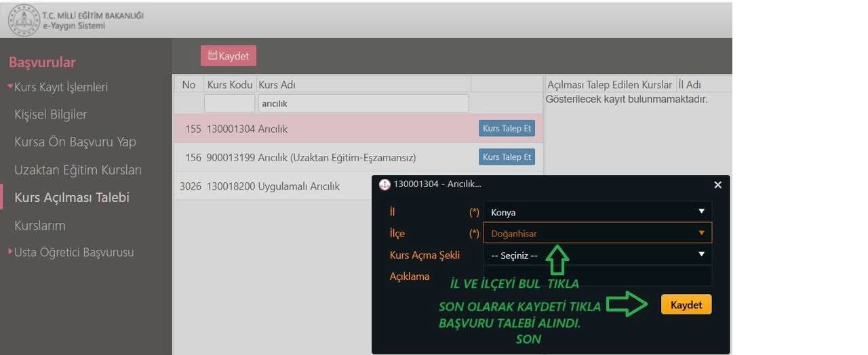868x355 pixels.
Task: Close the 130001304 Arıcılık dialog
Action: point(717,185)
